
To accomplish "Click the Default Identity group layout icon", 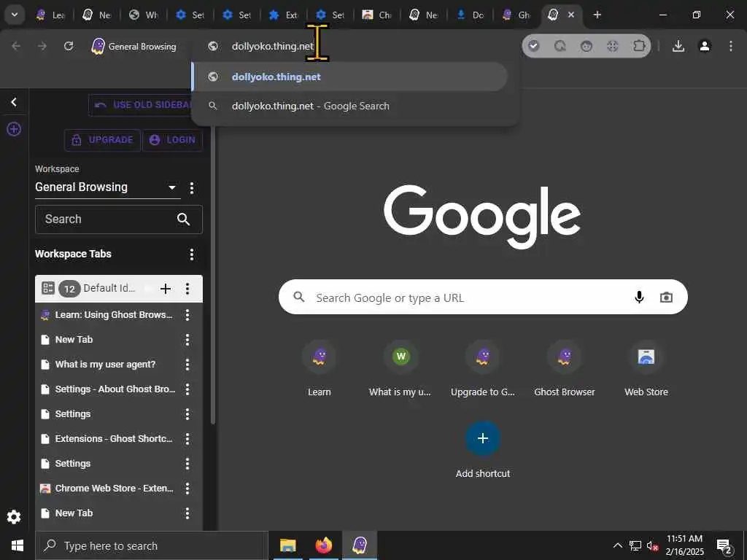I will 47,288.
